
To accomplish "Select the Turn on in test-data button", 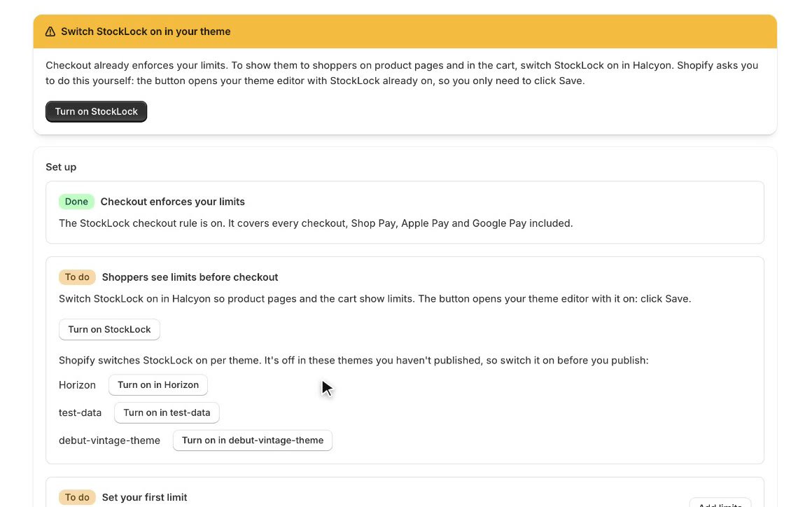I will click(x=167, y=412).
